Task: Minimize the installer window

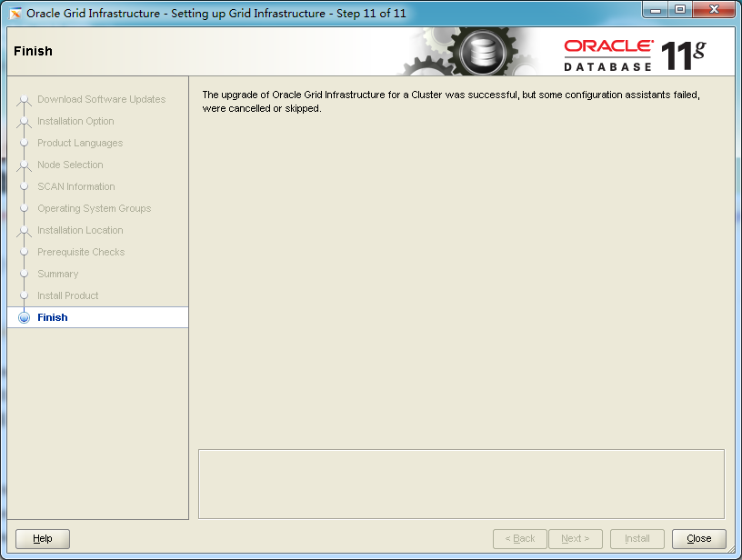Action: point(656,9)
